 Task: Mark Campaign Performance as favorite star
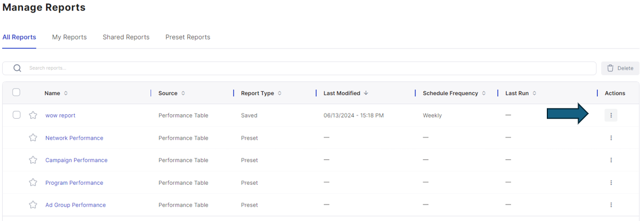click(x=33, y=159)
